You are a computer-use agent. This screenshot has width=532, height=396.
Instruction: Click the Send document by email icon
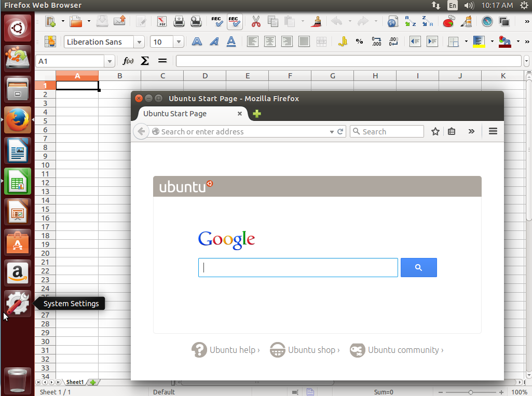[119, 21]
